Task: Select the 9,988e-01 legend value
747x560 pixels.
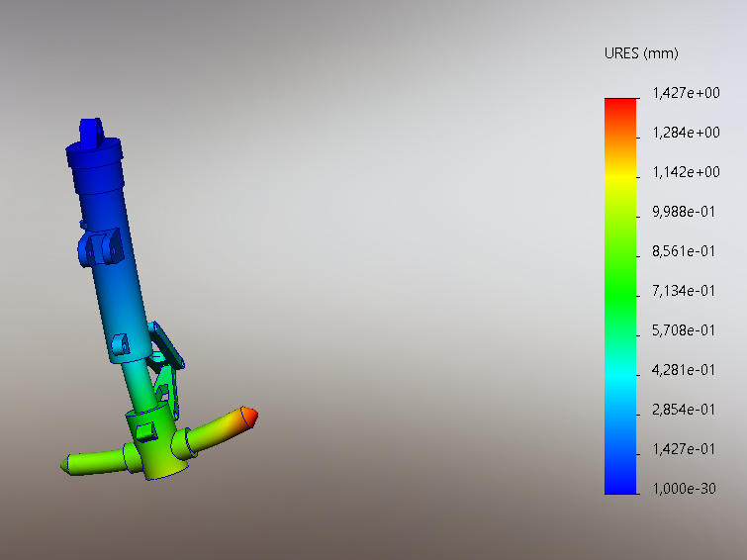Action: pos(684,212)
